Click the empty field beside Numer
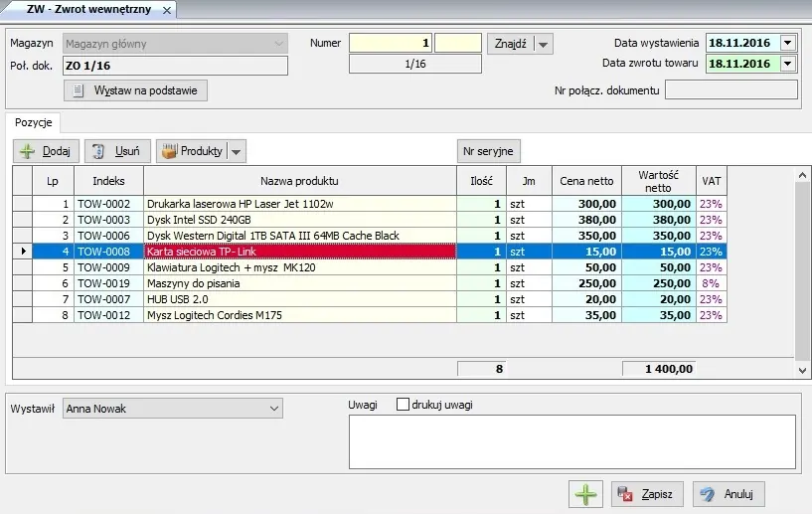812x514 pixels. pos(458,43)
